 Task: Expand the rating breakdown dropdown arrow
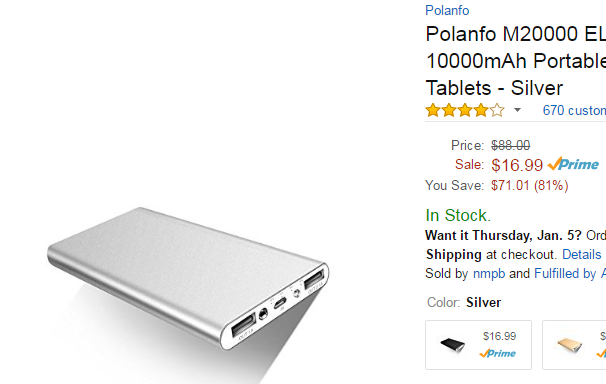point(517,110)
